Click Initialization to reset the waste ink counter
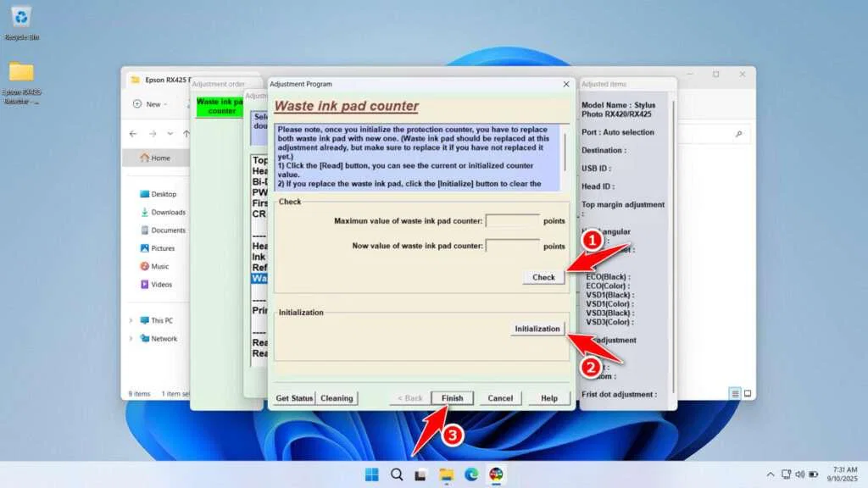Screen dimensions: 868x488 [x=537, y=329]
